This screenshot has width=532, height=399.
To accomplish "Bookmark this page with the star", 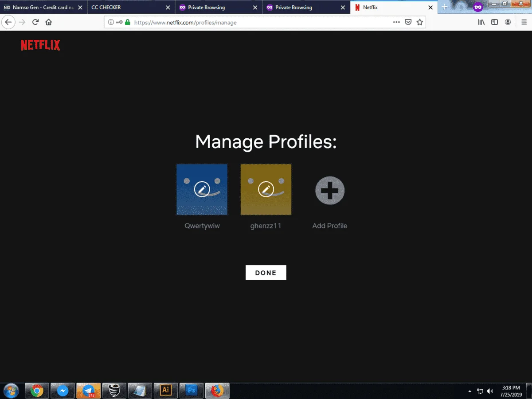I will [419, 22].
